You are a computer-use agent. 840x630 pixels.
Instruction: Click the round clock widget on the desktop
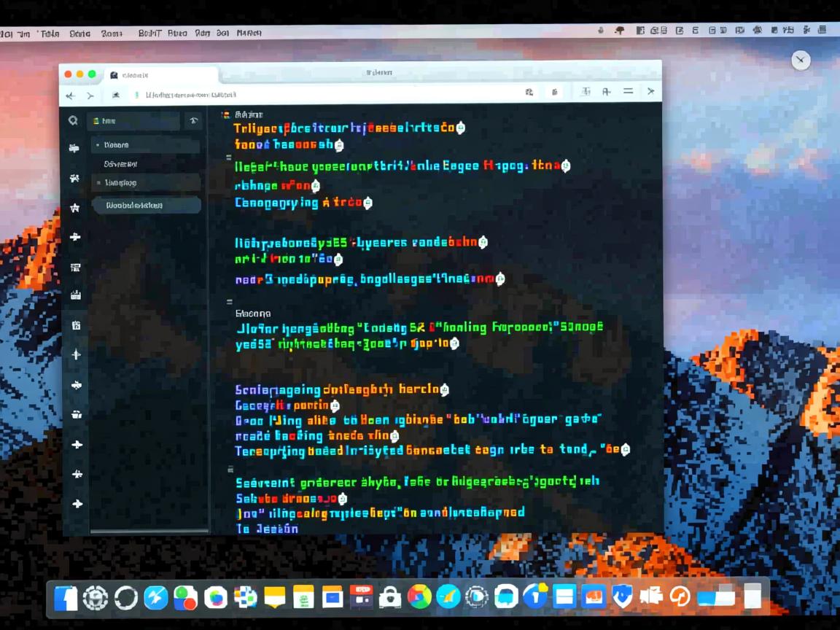tap(801, 61)
